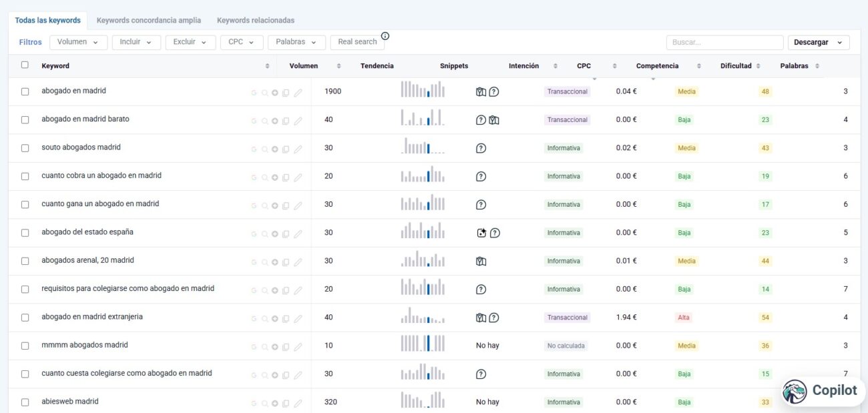
Task: Edit keyword 'mmmm abogados madrid' with pencil
Action: tap(298, 347)
